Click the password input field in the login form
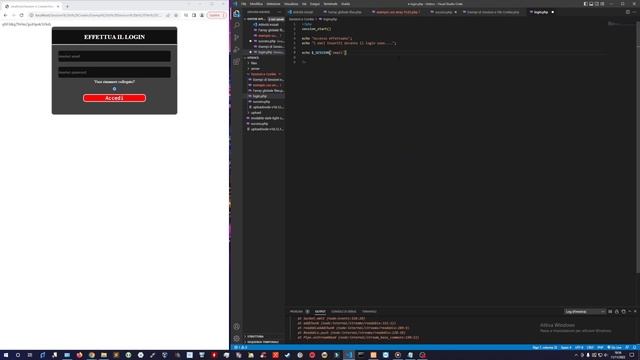Screen dimensions: 640x360 tap(114, 72)
